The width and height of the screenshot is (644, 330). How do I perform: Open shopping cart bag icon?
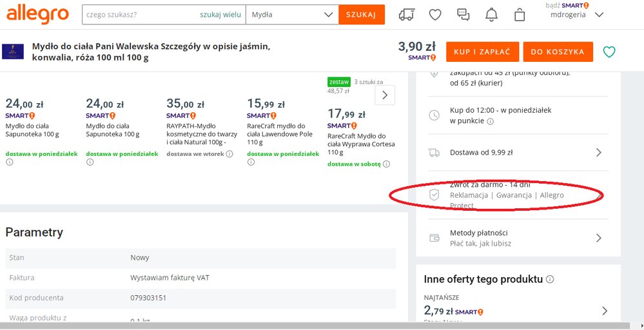520,15
